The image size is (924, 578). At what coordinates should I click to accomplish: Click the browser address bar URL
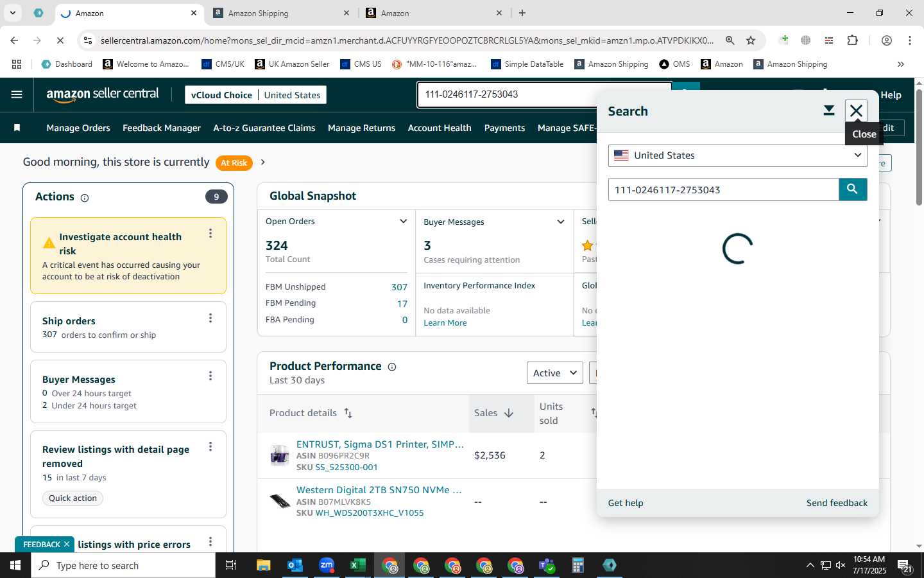(407, 40)
